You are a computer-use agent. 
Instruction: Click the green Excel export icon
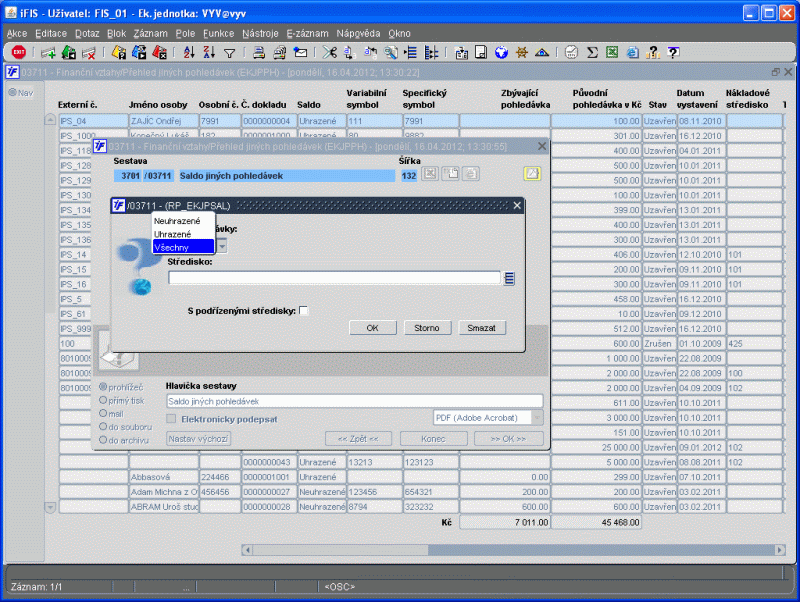point(612,52)
